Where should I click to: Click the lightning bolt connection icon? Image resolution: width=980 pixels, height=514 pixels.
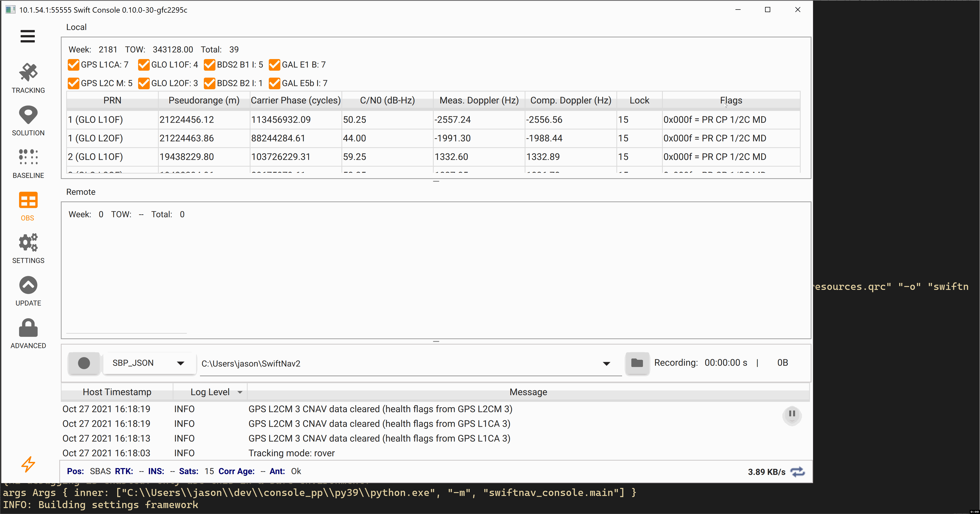(x=28, y=464)
